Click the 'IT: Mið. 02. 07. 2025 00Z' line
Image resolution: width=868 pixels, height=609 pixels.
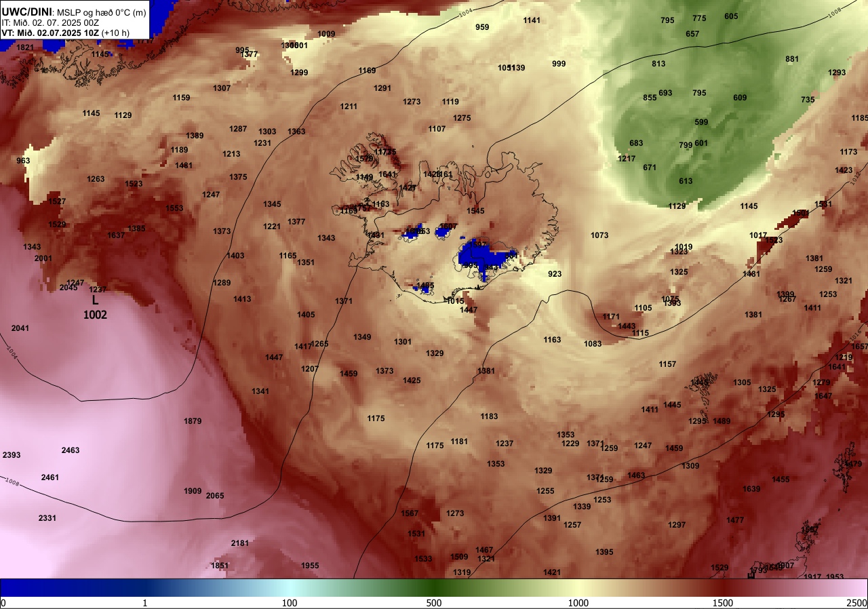[x=50, y=22]
